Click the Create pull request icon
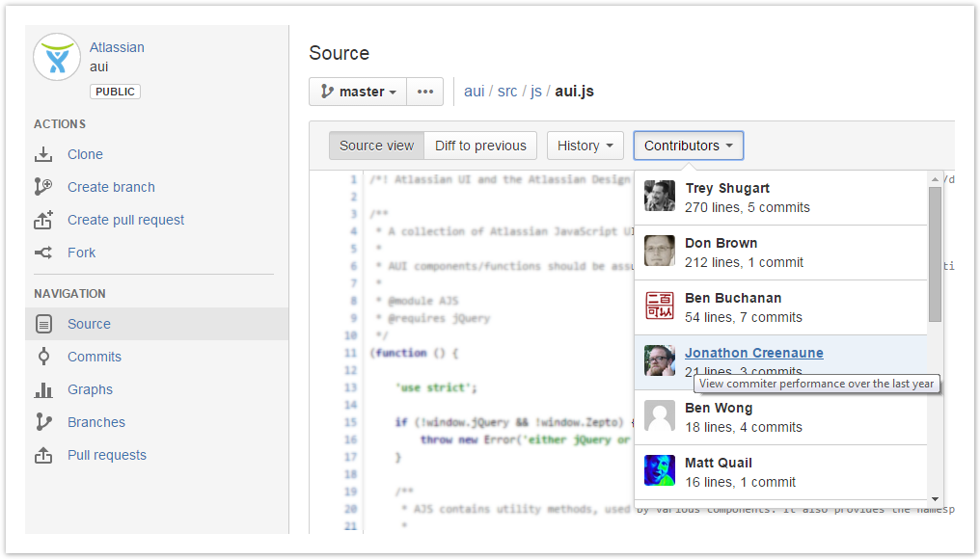 point(43,220)
